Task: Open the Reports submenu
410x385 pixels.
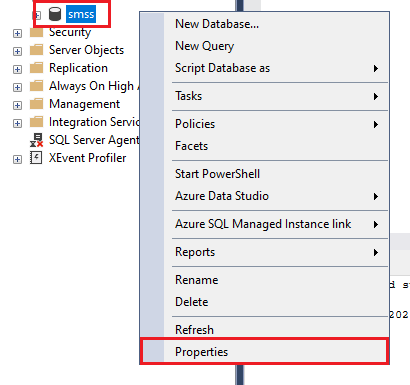Action: (264, 252)
